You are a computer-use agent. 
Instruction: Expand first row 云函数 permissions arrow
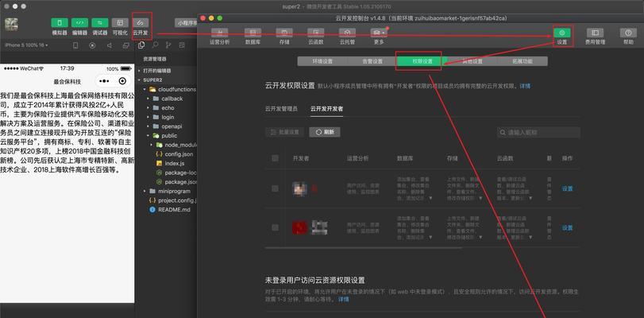pos(530,198)
